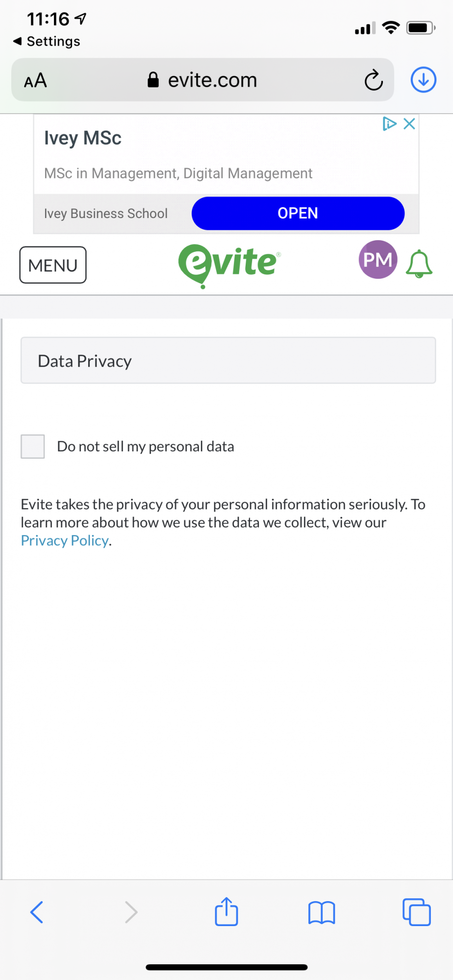Select the Data Privacy section header

click(228, 360)
